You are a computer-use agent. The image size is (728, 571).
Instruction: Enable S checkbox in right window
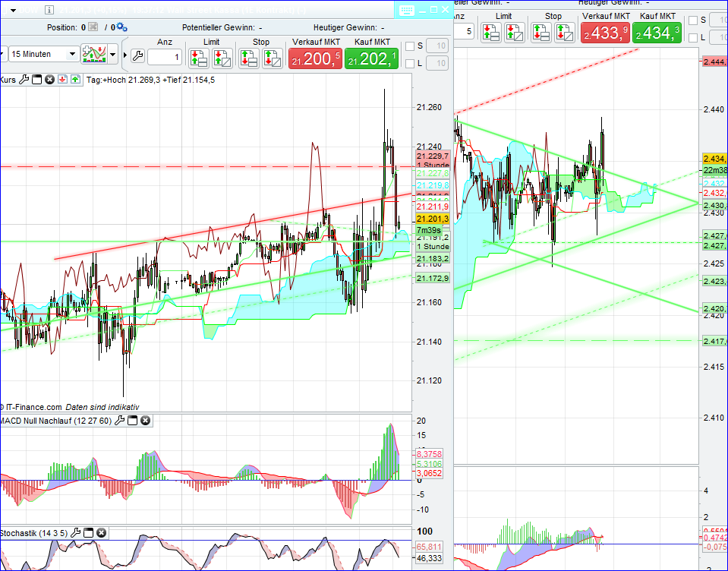(x=693, y=20)
